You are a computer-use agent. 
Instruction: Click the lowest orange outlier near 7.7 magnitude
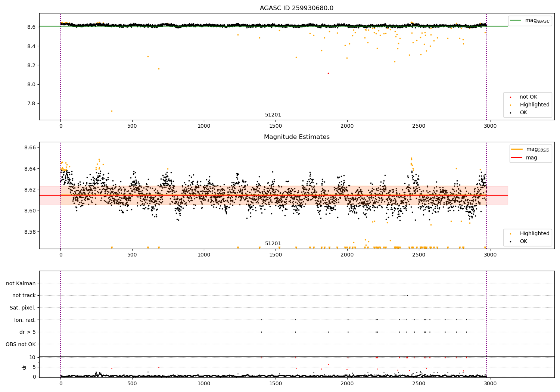[x=112, y=111]
